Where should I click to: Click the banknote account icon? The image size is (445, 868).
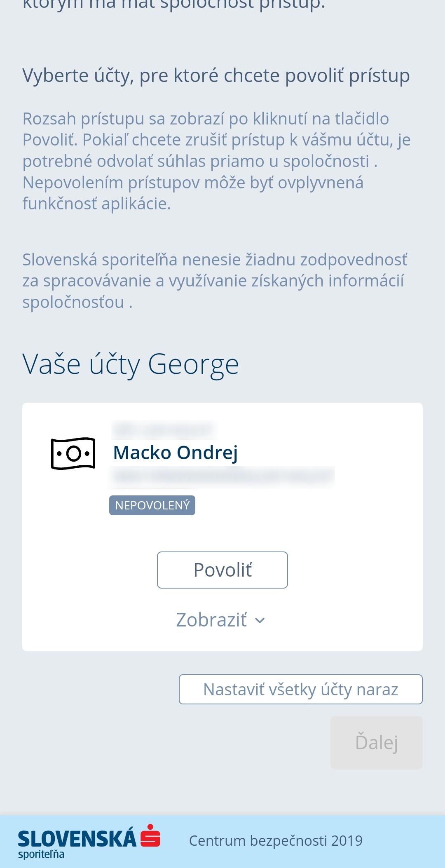pyautogui.click(x=73, y=453)
